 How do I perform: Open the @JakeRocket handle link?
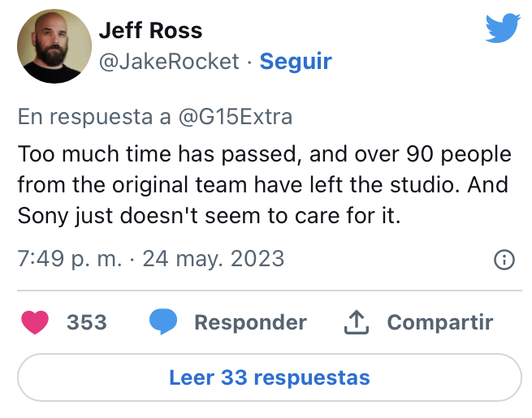pyautogui.click(x=169, y=62)
